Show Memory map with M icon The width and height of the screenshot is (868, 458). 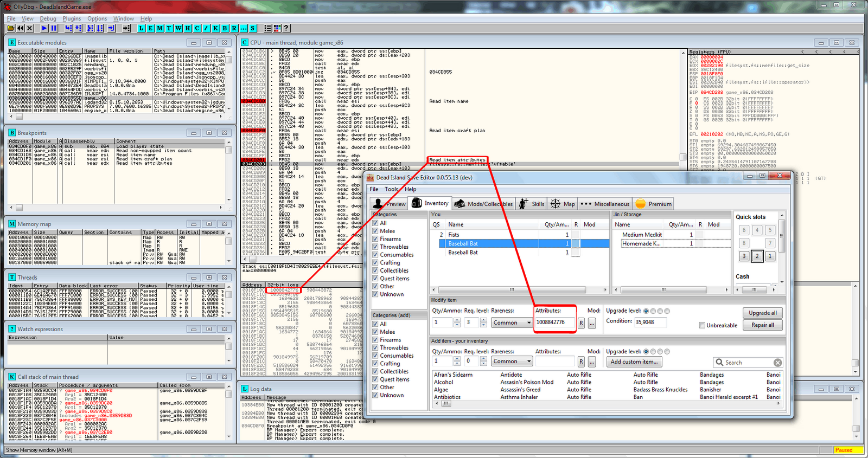point(160,28)
